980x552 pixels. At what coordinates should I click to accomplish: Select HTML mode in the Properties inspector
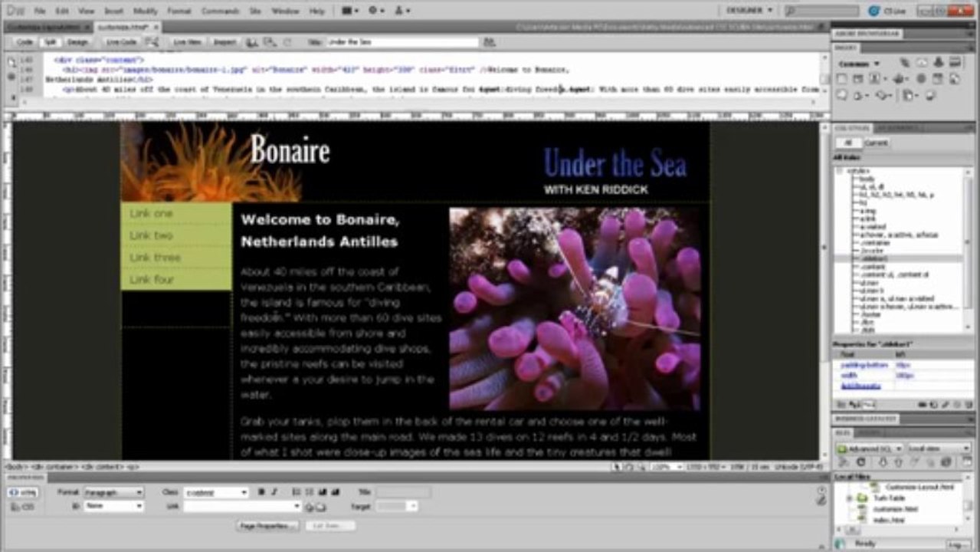pos(23,492)
